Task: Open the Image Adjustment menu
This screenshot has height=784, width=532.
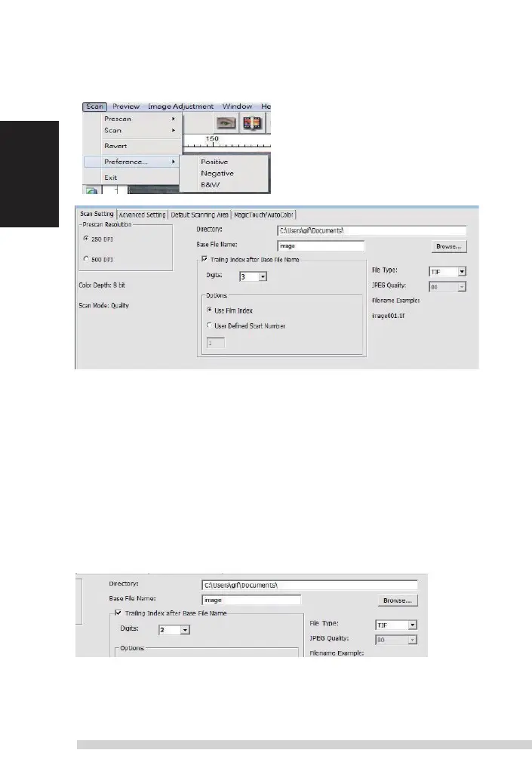Action: tap(181, 106)
